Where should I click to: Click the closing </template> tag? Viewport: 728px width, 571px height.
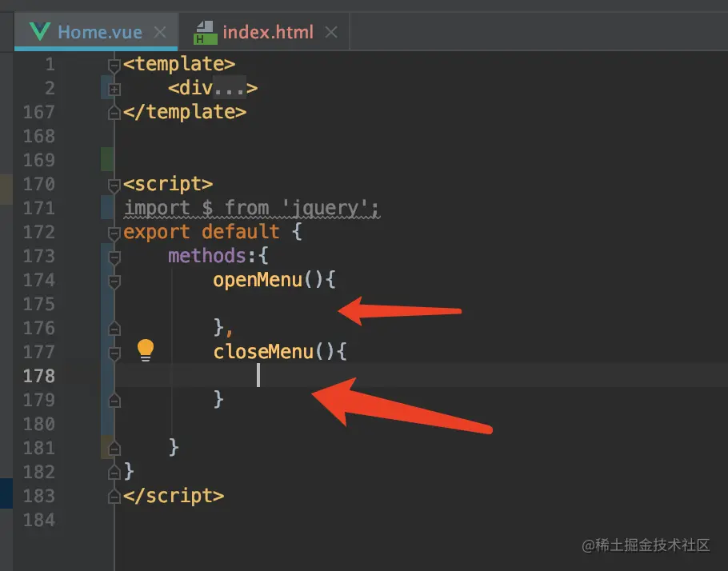pyautogui.click(x=185, y=112)
